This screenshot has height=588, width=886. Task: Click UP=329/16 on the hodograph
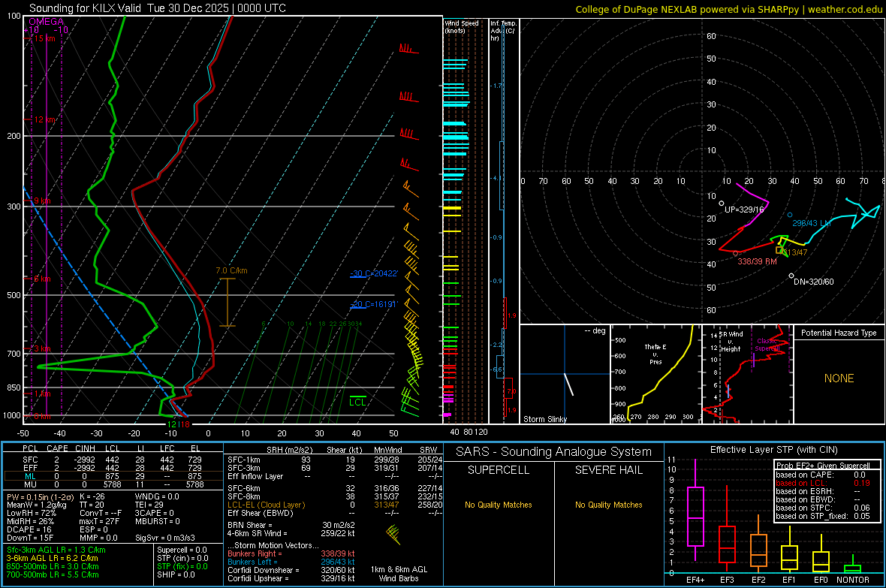(743, 210)
